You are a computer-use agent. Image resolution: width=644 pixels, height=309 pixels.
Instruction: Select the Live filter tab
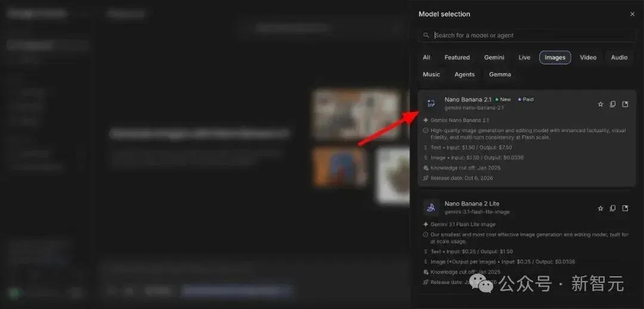tap(524, 57)
